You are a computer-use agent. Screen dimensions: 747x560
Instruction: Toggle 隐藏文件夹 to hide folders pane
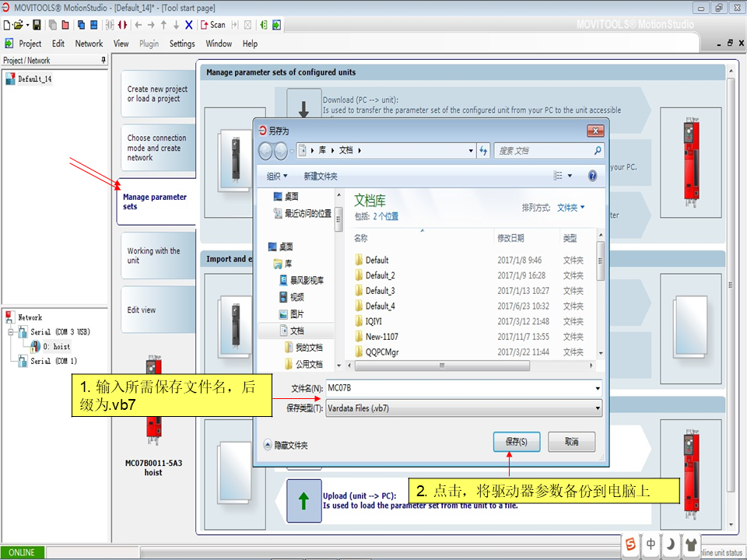point(285,446)
